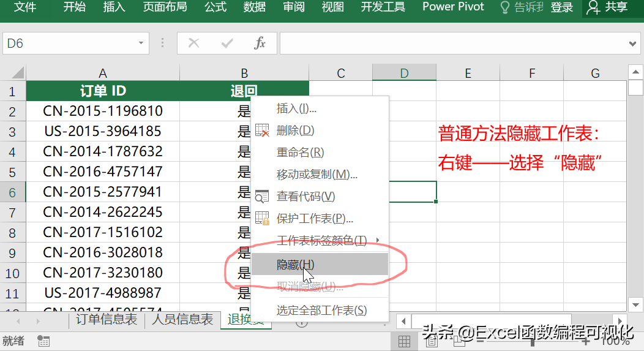Image resolution: width=644 pixels, height=351 pixels.
Task: Open the 视图 ribbon tab
Action: tap(332, 7)
